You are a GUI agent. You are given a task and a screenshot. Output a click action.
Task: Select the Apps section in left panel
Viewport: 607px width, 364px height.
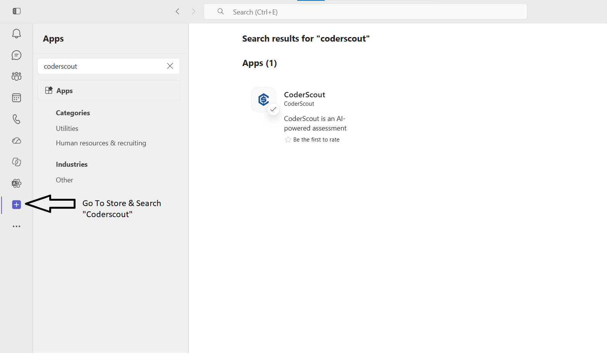tap(109, 90)
